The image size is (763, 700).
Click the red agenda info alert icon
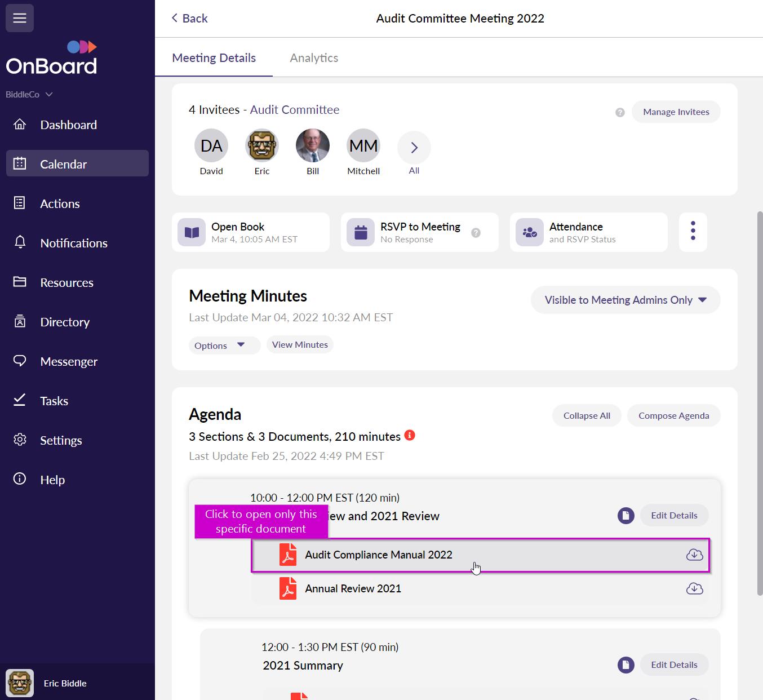click(x=410, y=435)
